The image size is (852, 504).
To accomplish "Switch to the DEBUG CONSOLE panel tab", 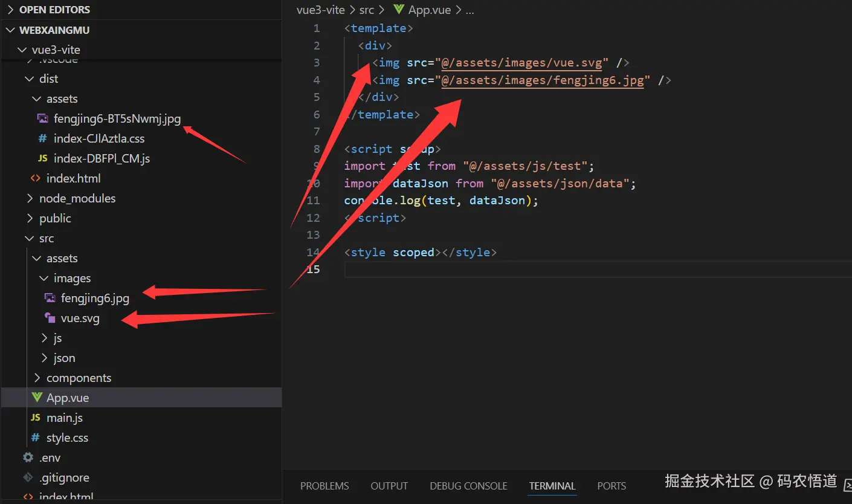I will click(468, 486).
